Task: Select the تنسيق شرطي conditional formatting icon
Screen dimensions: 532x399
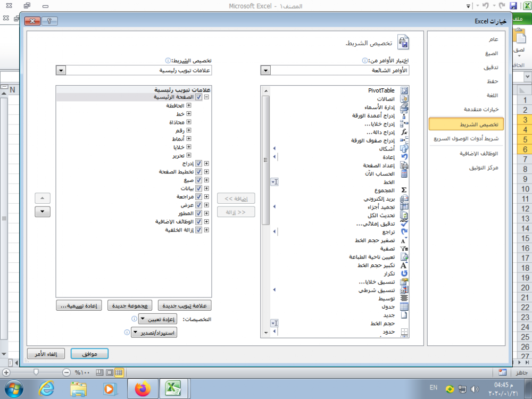Action: click(404, 290)
